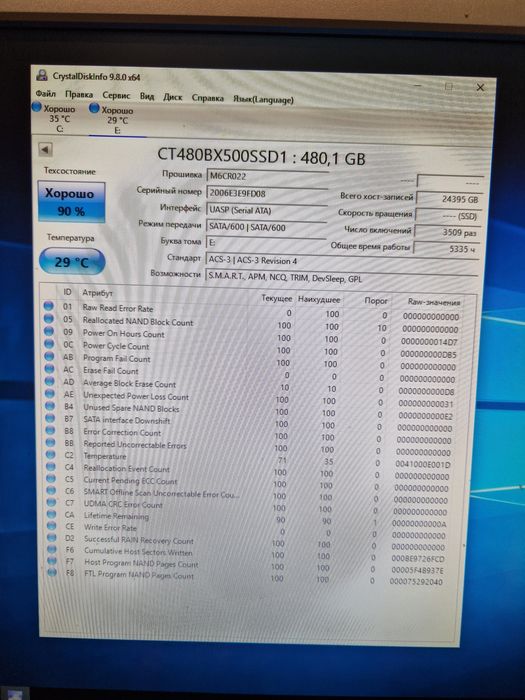Click the CrystalDiskInfo title bar app icon
525x700 pixels.
pyautogui.click(x=42, y=75)
